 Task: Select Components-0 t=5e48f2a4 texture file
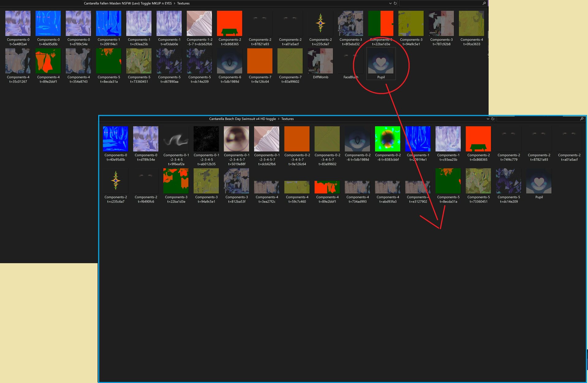click(18, 28)
